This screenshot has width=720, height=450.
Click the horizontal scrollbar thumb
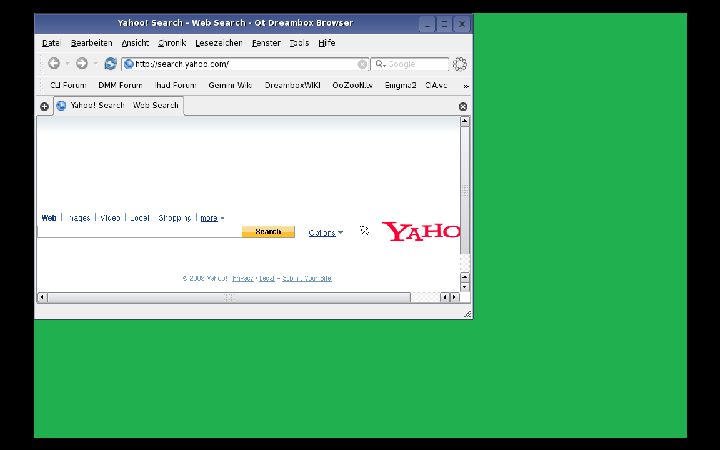[x=229, y=297]
